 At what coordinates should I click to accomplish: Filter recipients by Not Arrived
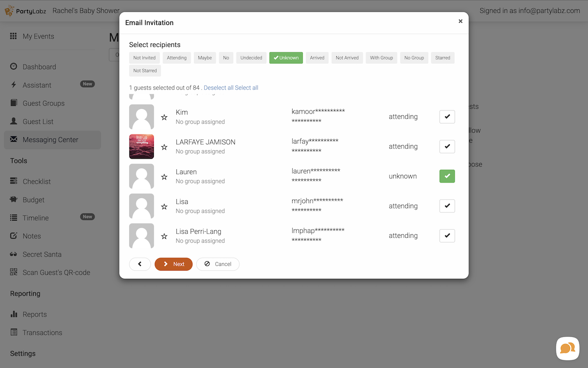(x=347, y=58)
